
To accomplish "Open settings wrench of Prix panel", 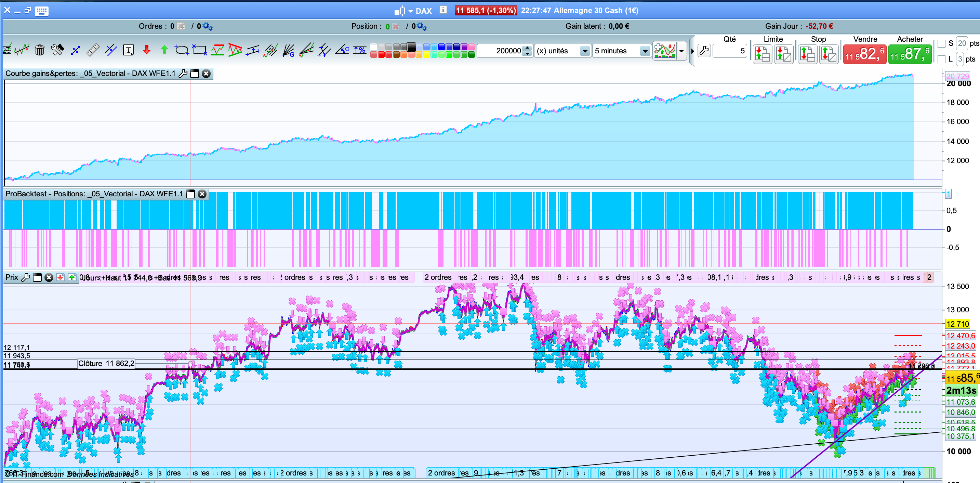I will click(x=26, y=277).
